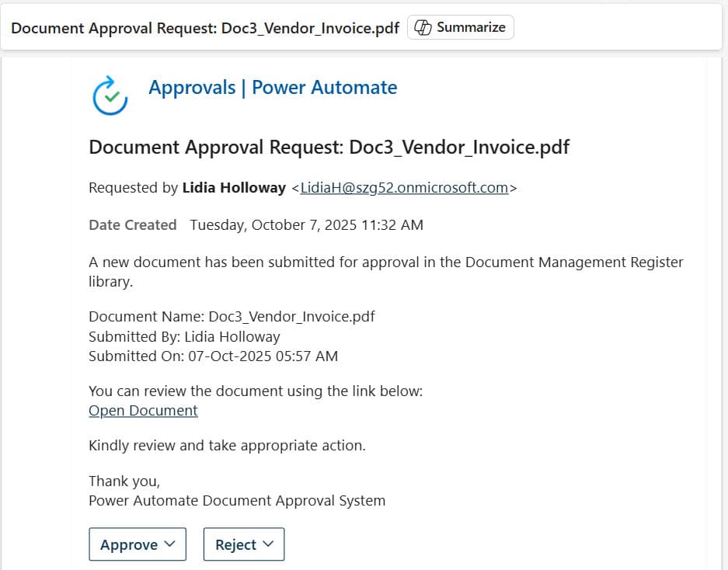Open the LidiaH@szg52.onmicrosoft.com email link
728x570 pixels.
pos(404,187)
